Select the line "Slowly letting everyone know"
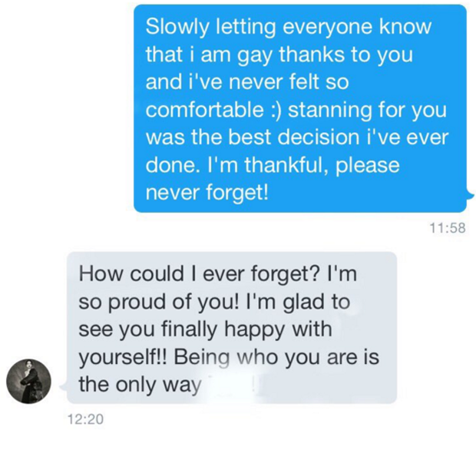The height and width of the screenshot is (460, 476). (x=289, y=28)
